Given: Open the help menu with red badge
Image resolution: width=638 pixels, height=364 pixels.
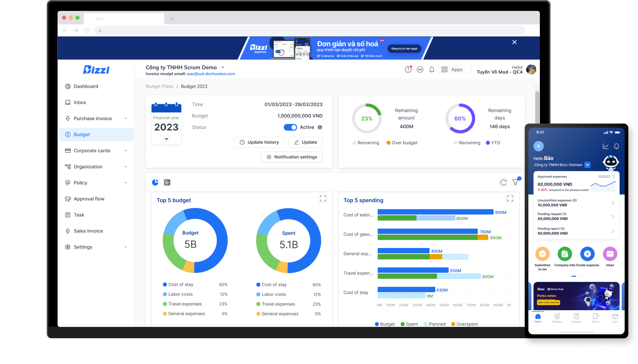Looking at the screenshot, I should tap(408, 69).
